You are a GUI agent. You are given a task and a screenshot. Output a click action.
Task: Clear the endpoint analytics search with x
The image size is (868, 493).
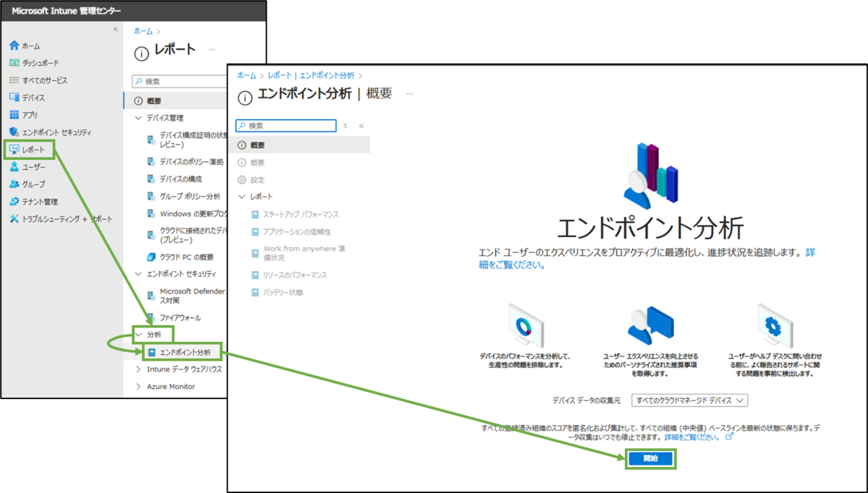click(346, 126)
